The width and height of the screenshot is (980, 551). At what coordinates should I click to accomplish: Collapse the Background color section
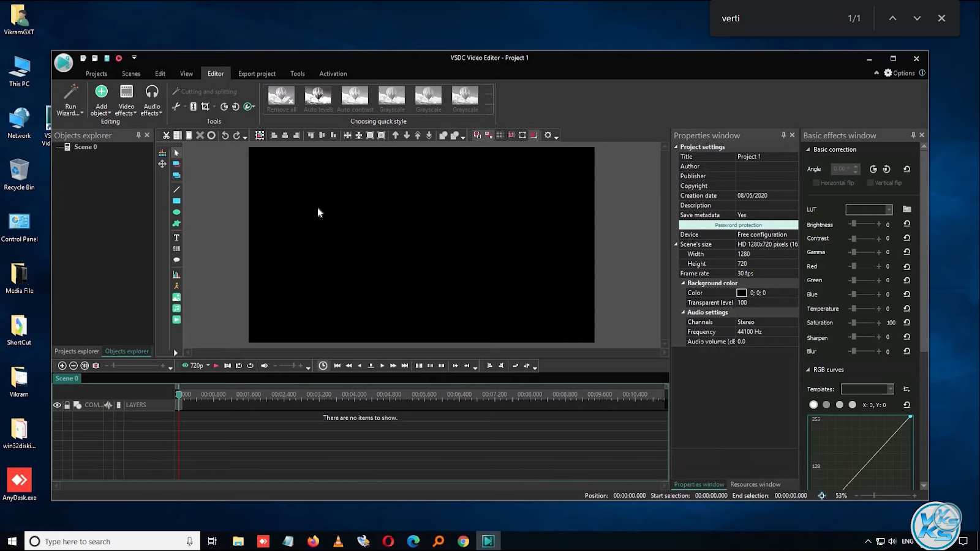click(x=683, y=283)
